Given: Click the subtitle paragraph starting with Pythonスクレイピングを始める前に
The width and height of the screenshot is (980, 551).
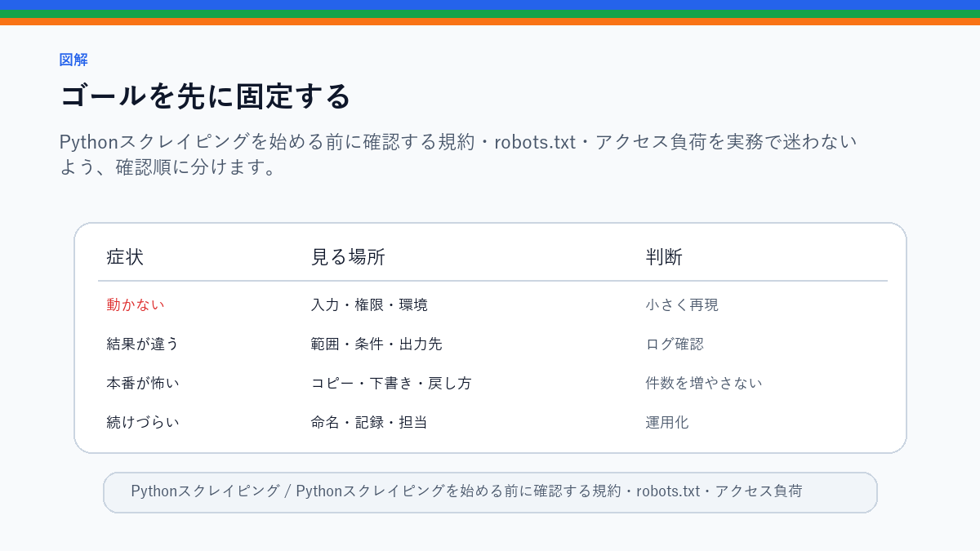Looking at the screenshot, I should tap(458, 154).
